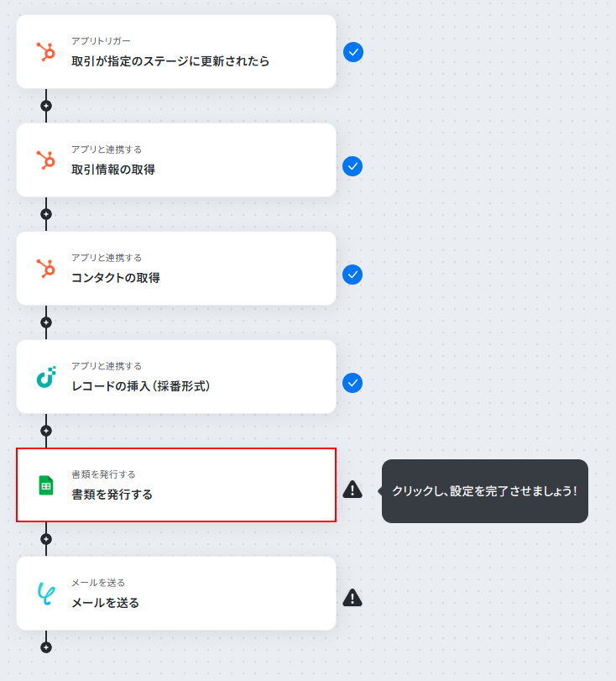
Task: Add a step after 取引情報の取得 card
Action: click(x=46, y=214)
